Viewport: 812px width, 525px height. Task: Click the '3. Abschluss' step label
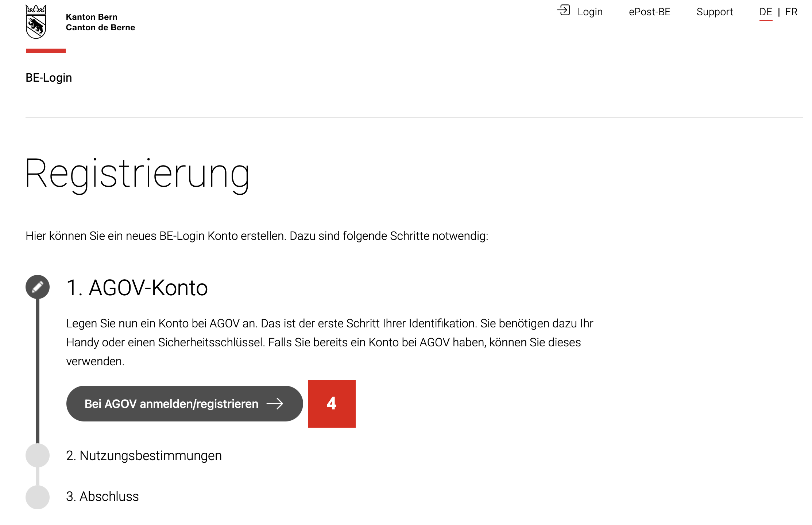103,497
